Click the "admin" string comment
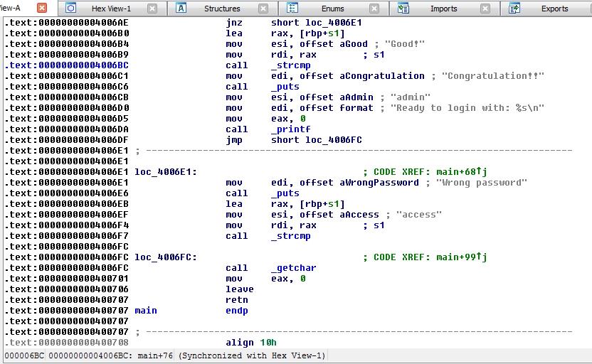 click(x=410, y=97)
